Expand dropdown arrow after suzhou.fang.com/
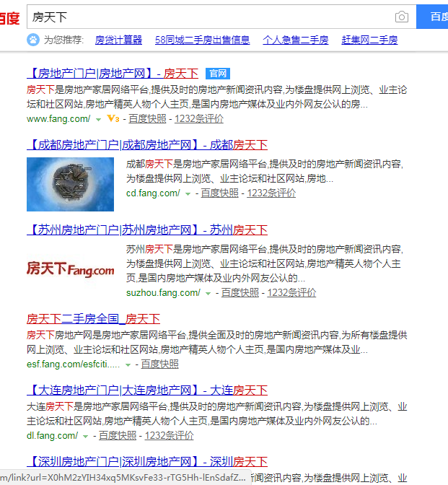The image size is (448, 485). pos(208,294)
